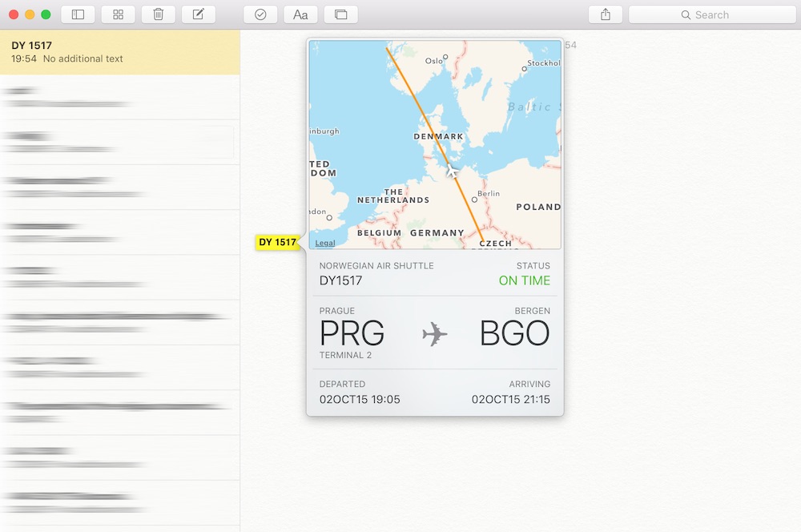This screenshot has height=532, width=801.
Task: Delete the note with trash icon
Action: [159, 14]
